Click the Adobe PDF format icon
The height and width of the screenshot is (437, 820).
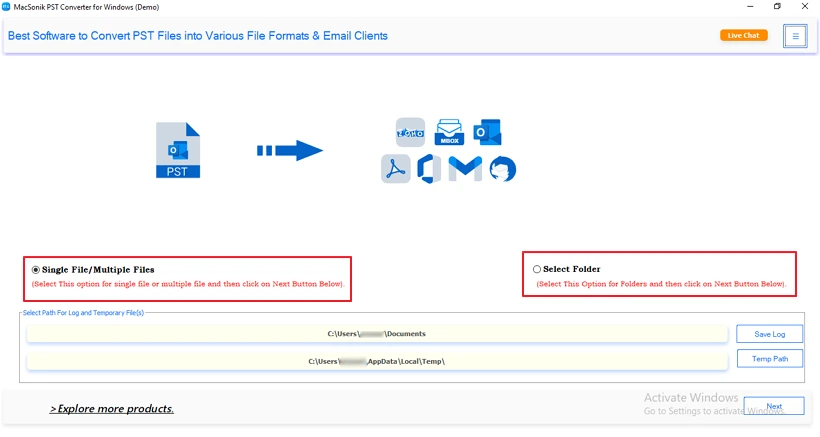coord(395,169)
